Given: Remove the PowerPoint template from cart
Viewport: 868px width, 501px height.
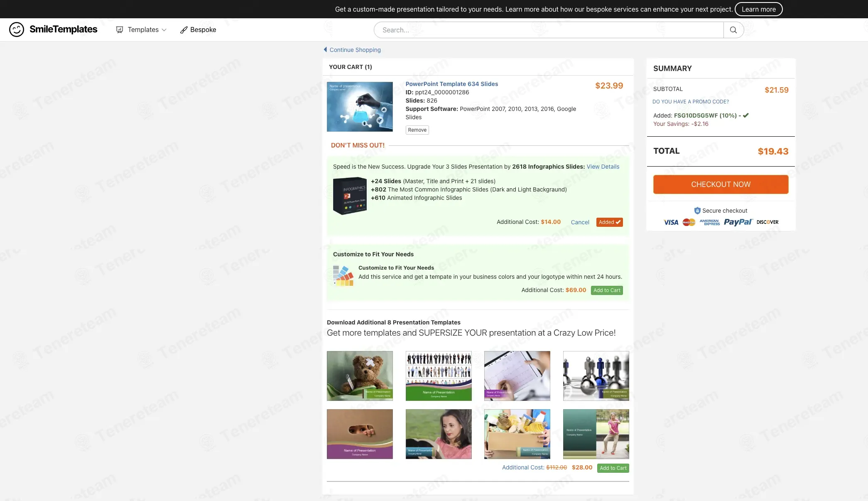Looking at the screenshot, I should pos(417,130).
